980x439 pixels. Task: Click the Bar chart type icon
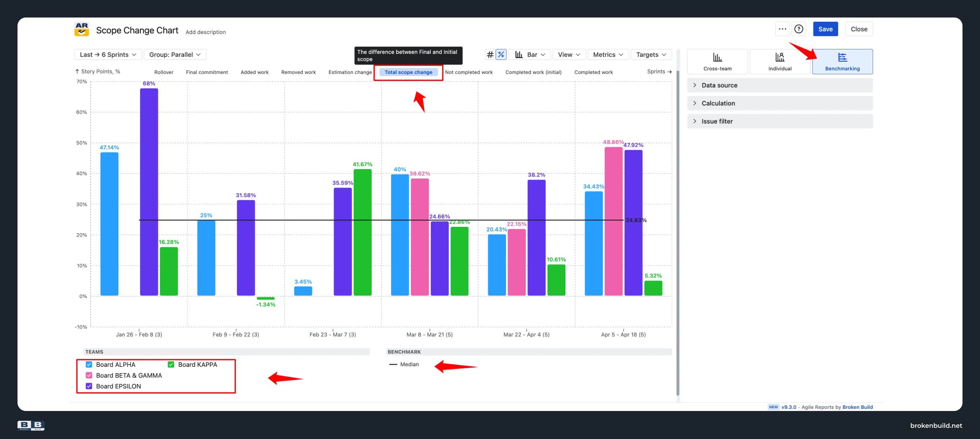pos(519,54)
